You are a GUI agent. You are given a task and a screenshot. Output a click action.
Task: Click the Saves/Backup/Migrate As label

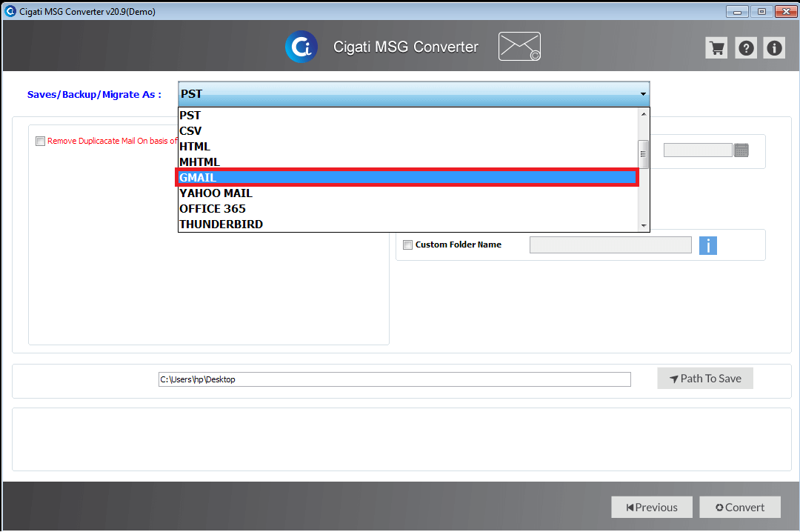(94, 94)
